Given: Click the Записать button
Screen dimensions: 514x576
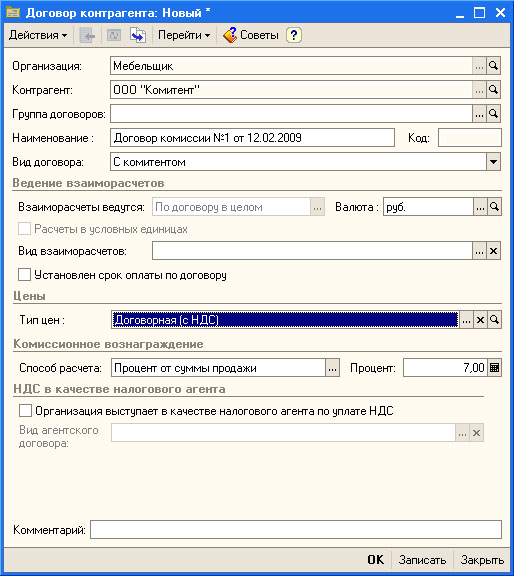Looking at the screenshot, I should (422, 559).
